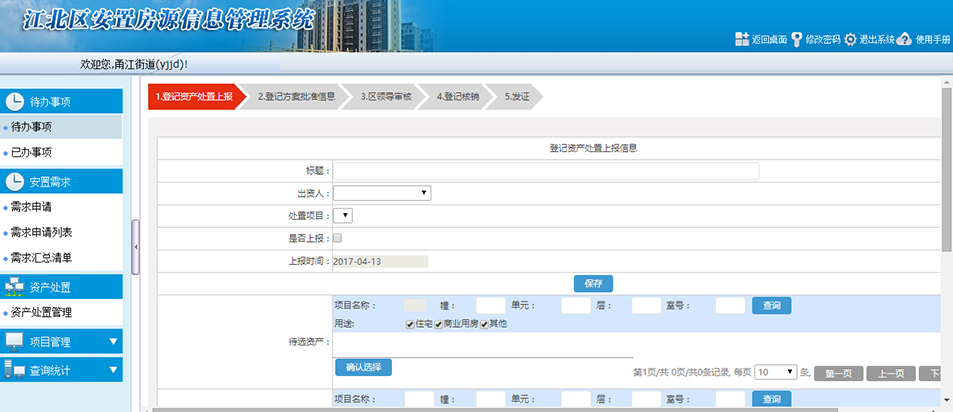Open the 出资人 dropdown
Viewport: 953px width, 412px height.
coord(382,193)
